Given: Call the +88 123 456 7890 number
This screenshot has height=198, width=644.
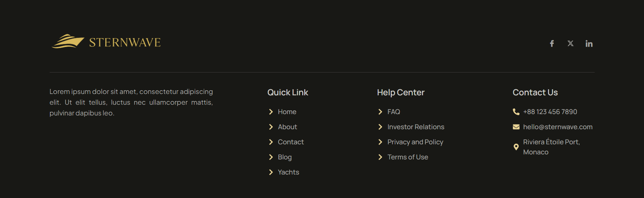Looking at the screenshot, I should pos(550,112).
